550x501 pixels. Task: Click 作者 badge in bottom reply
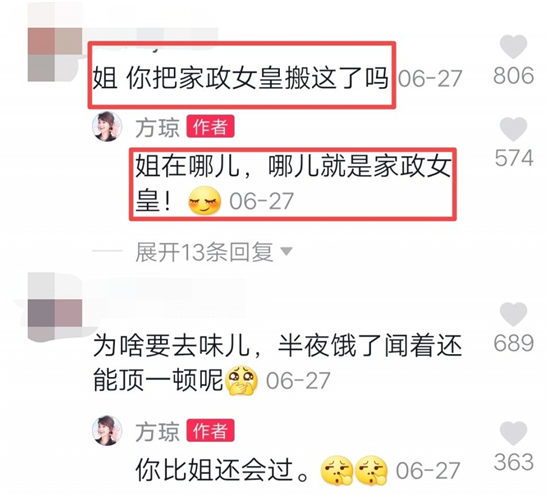coord(210,430)
